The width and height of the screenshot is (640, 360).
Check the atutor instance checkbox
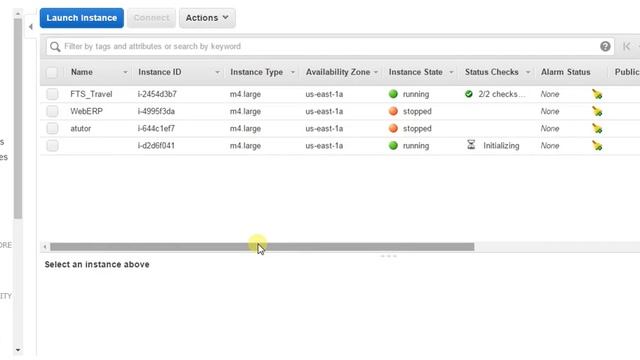coord(52,129)
